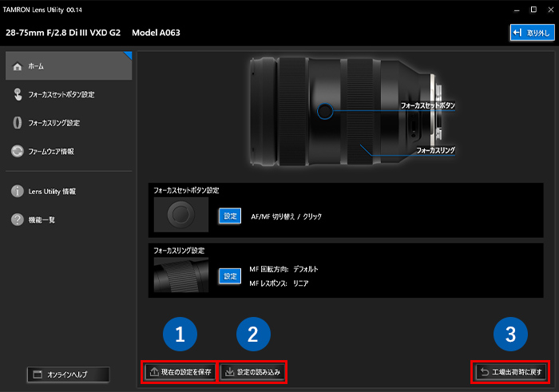The width and height of the screenshot is (559, 392).
Task: Open 機能一覧 function list in sidebar
Action: click(x=42, y=220)
